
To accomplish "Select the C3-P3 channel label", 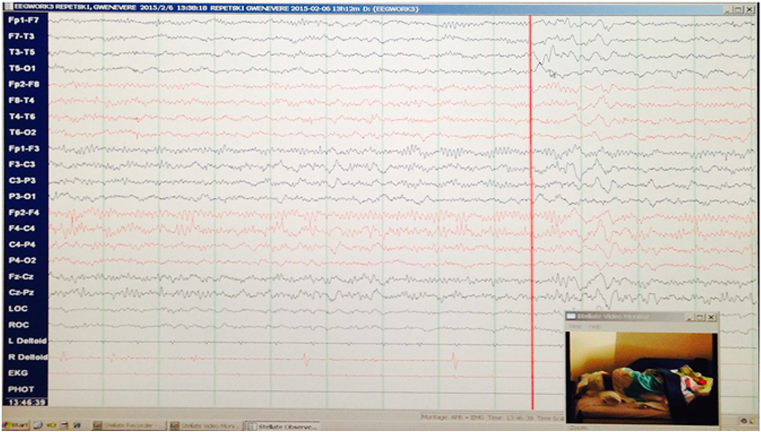I will [22, 181].
